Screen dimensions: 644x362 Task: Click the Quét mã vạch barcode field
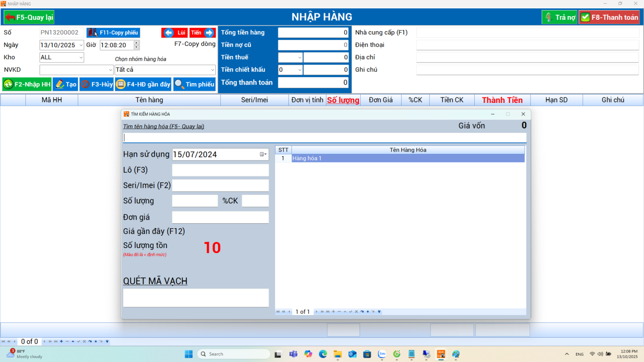click(195, 298)
